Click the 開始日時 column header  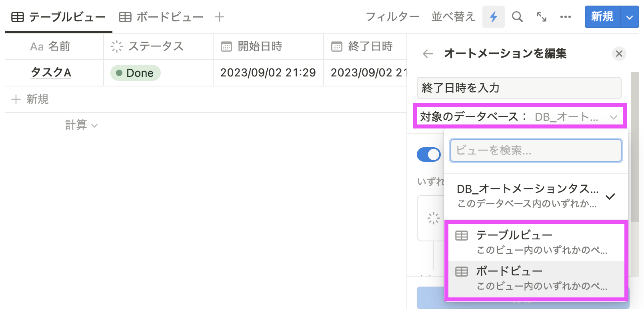click(x=268, y=46)
